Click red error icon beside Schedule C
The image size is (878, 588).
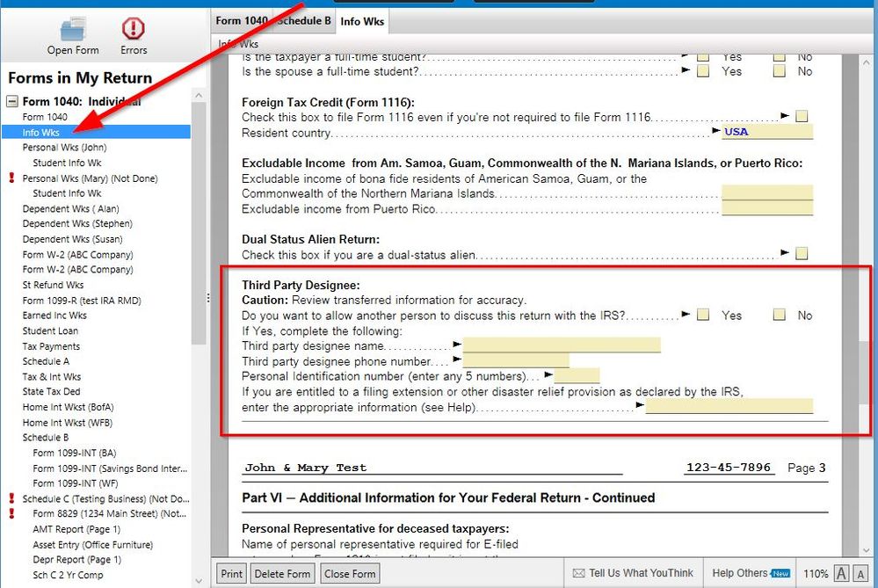[x=11, y=498]
